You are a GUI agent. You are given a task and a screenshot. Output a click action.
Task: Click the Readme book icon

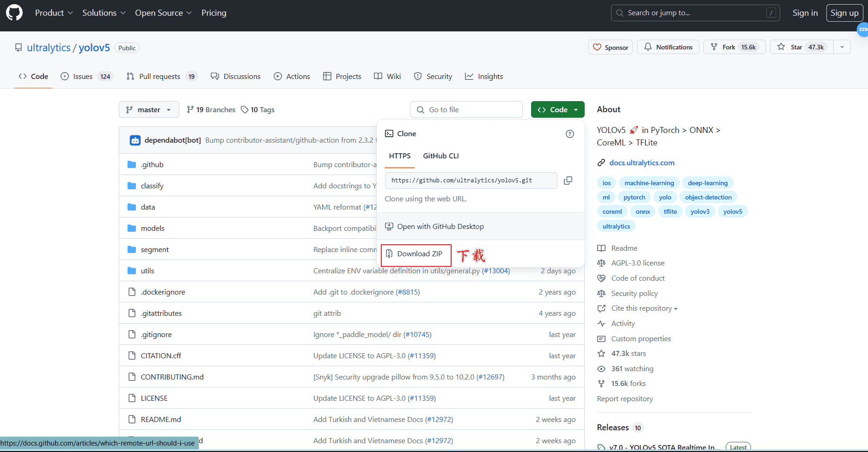[601, 248]
